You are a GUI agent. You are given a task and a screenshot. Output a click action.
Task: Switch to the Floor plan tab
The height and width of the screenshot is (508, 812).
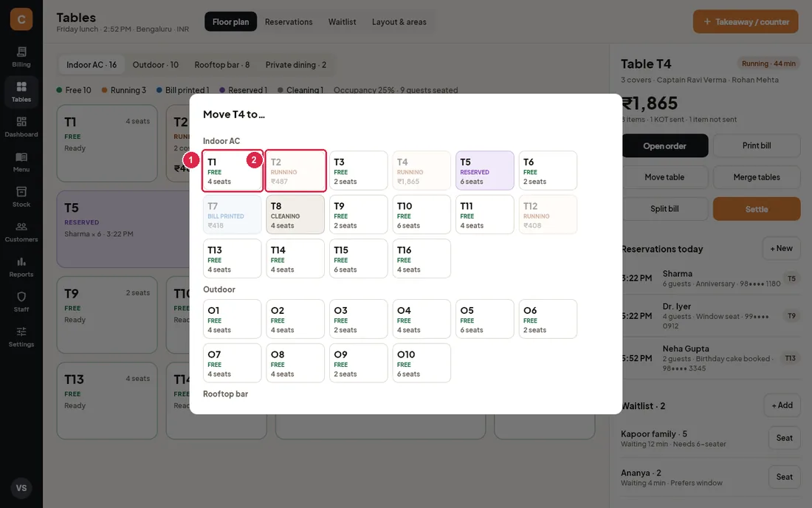(x=230, y=21)
